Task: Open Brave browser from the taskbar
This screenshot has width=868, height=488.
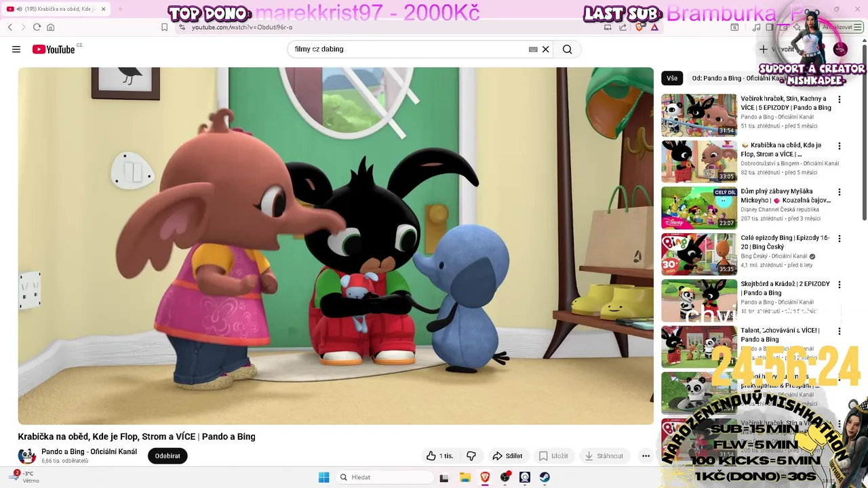Action: (485, 477)
